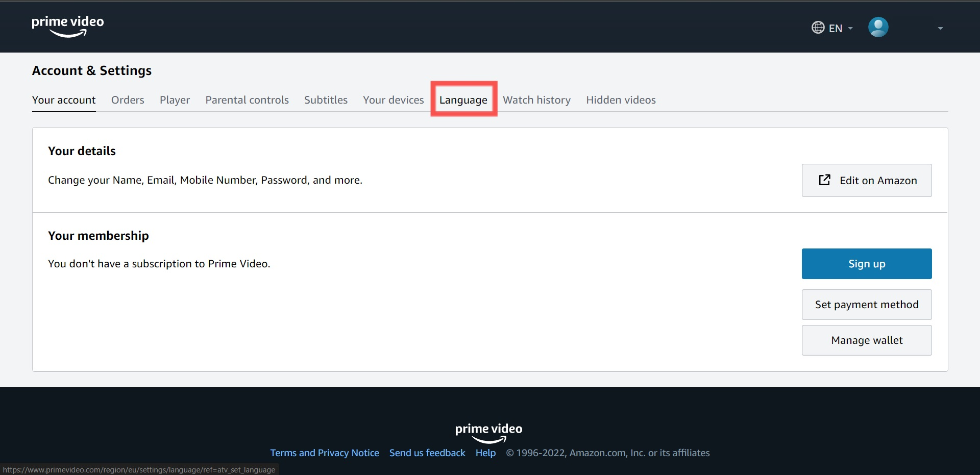Viewport: 980px width, 475px height.
Task: Click the Your details heading
Action: pos(82,151)
